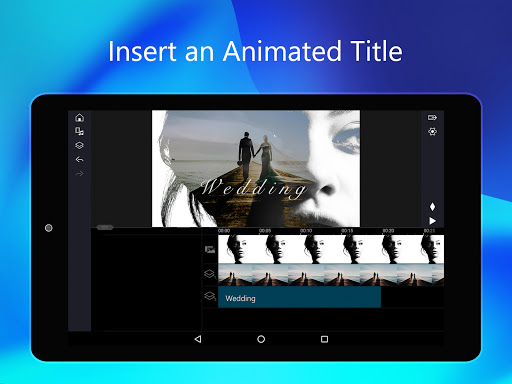Viewport: 512px width, 384px height.
Task: Select the main video track icon
Action: 210,249
